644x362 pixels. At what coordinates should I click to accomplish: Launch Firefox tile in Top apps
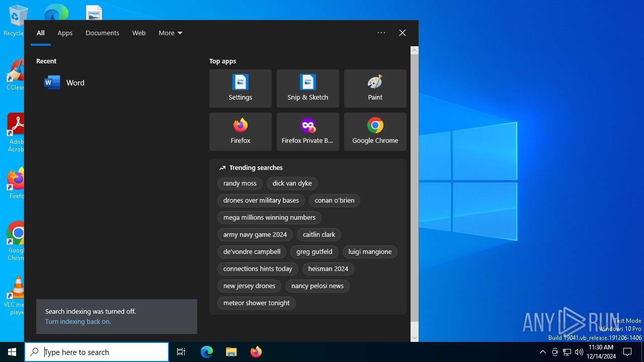[x=240, y=132]
